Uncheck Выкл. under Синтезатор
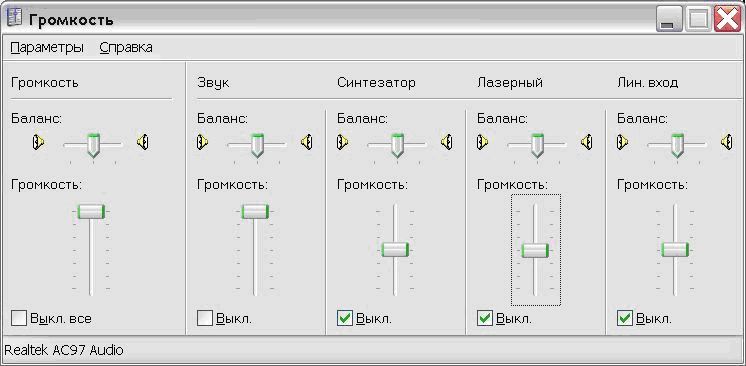 (344, 318)
